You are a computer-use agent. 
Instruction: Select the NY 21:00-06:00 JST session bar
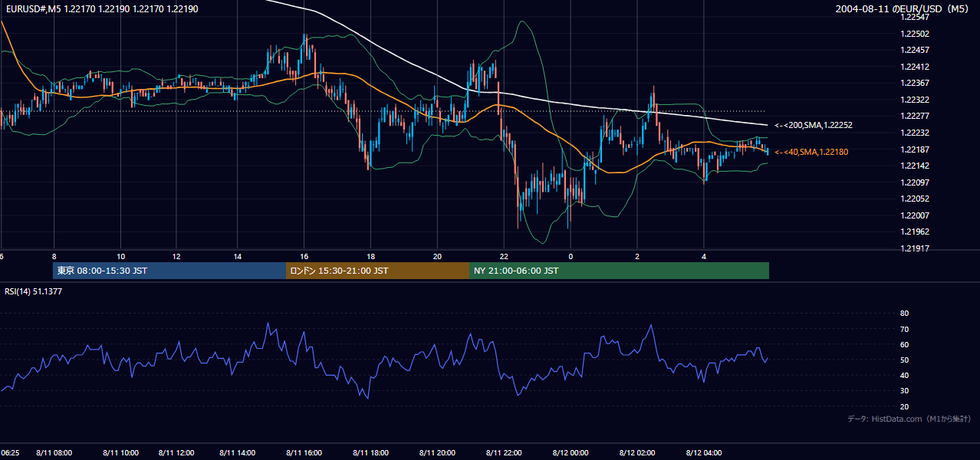[x=619, y=271]
